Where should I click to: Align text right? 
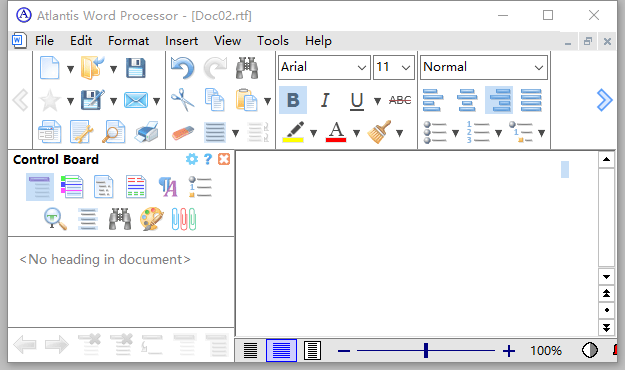pos(499,100)
